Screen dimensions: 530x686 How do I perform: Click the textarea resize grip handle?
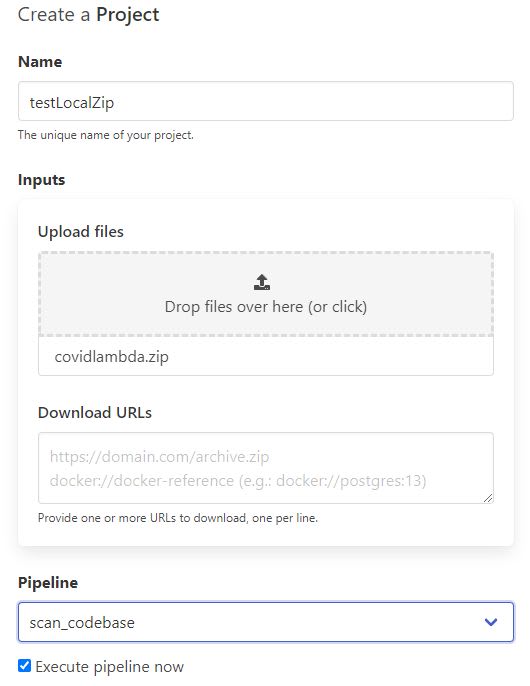(x=488, y=498)
